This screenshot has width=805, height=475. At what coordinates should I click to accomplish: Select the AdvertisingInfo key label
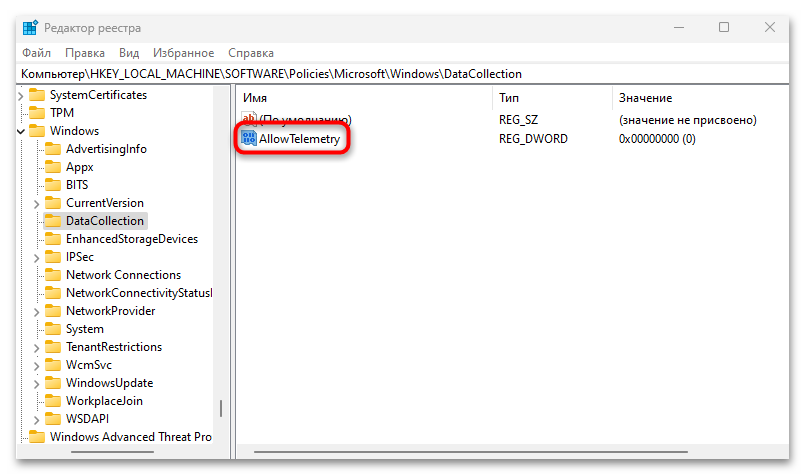(x=106, y=149)
